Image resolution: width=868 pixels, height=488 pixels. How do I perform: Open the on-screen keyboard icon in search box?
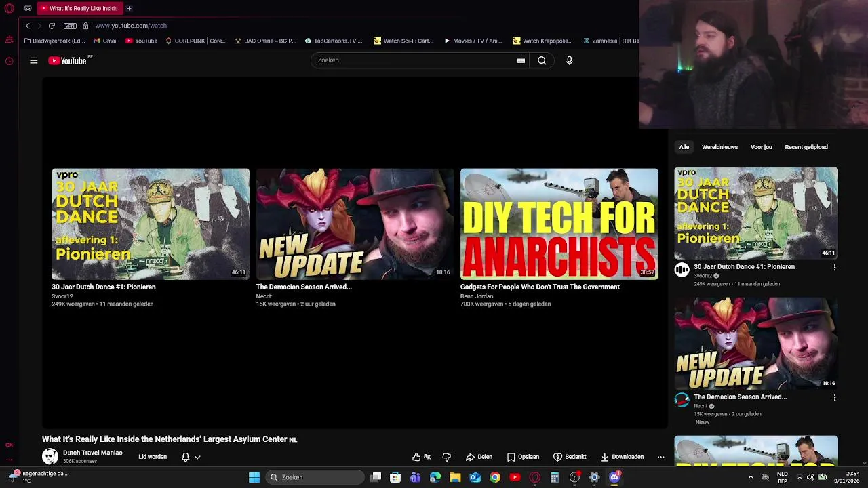[x=521, y=60]
